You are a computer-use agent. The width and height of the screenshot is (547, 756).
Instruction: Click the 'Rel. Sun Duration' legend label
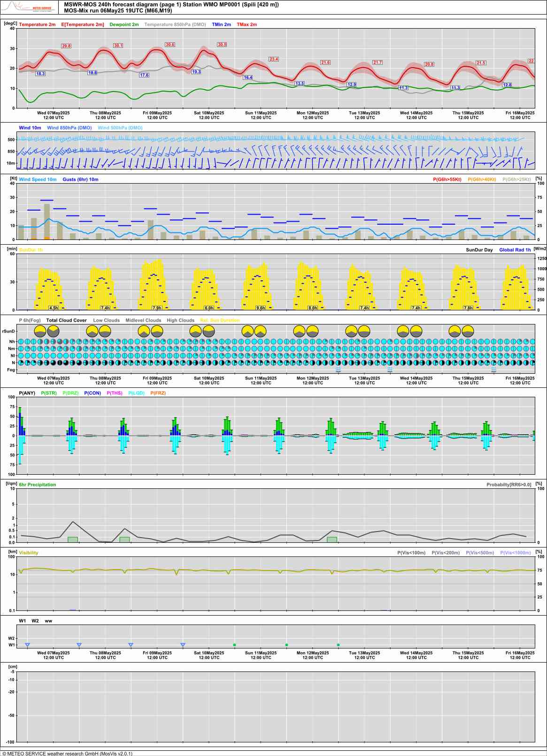(220, 320)
